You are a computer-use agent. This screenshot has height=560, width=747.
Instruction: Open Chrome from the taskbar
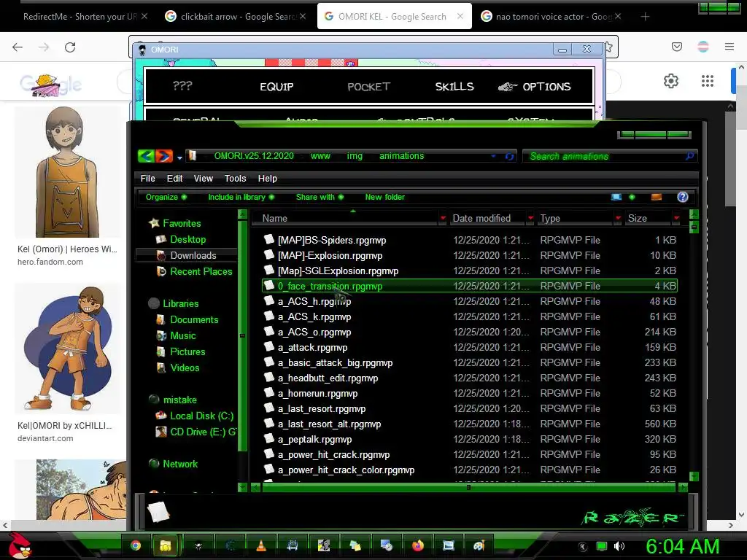(x=136, y=545)
